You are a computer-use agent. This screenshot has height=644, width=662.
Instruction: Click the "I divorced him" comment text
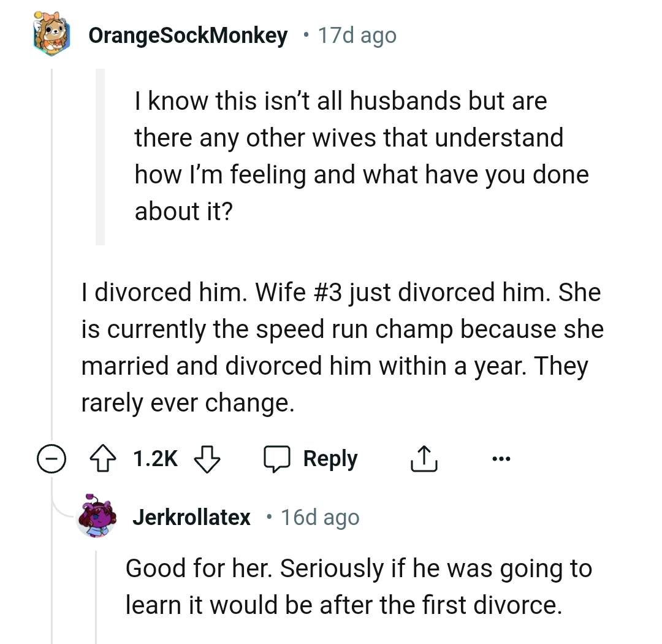tap(341, 347)
